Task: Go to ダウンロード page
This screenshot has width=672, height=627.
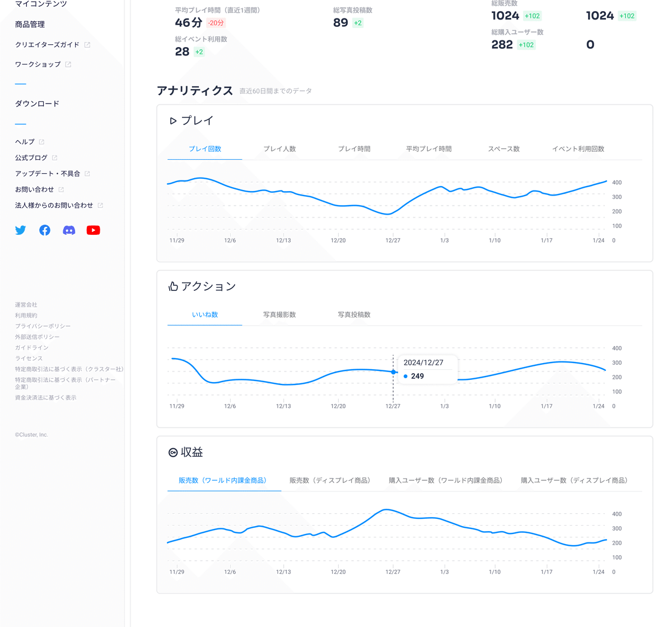Action: click(37, 104)
